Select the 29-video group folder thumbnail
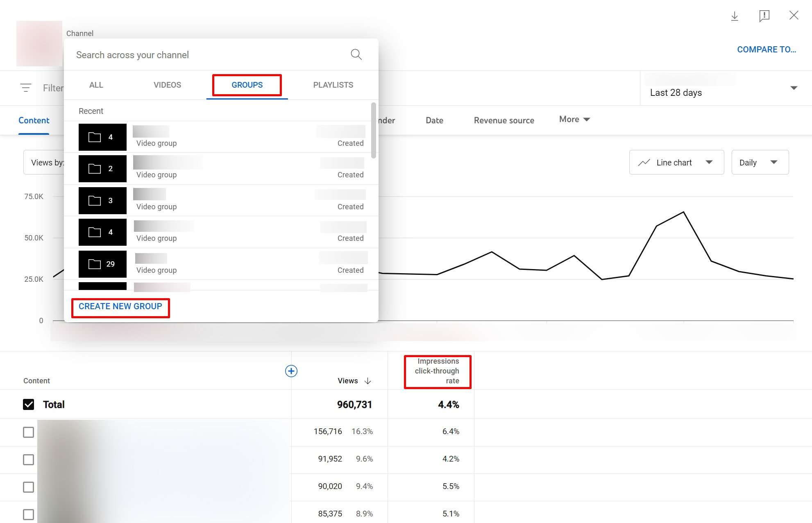This screenshot has width=812, height=523. click(x=102, y=264)
